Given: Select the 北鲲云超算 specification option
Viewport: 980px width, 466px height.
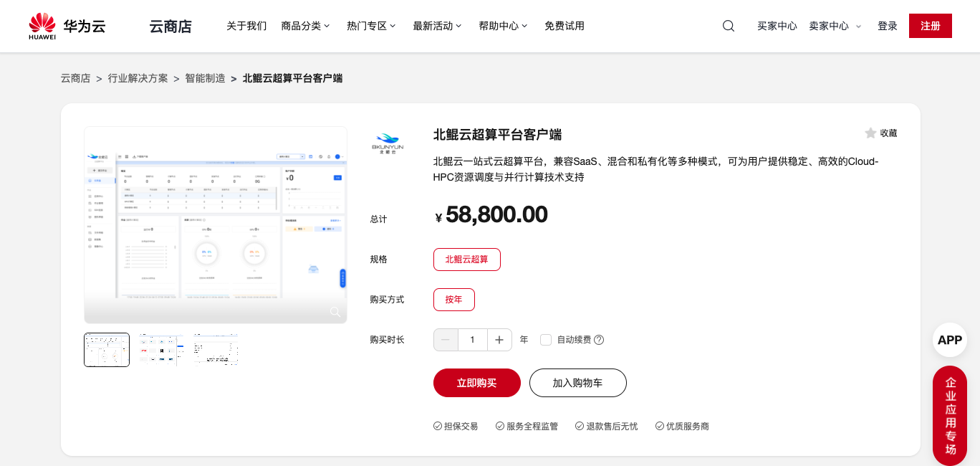Looking at the screenshot, I should coord(467,260).
